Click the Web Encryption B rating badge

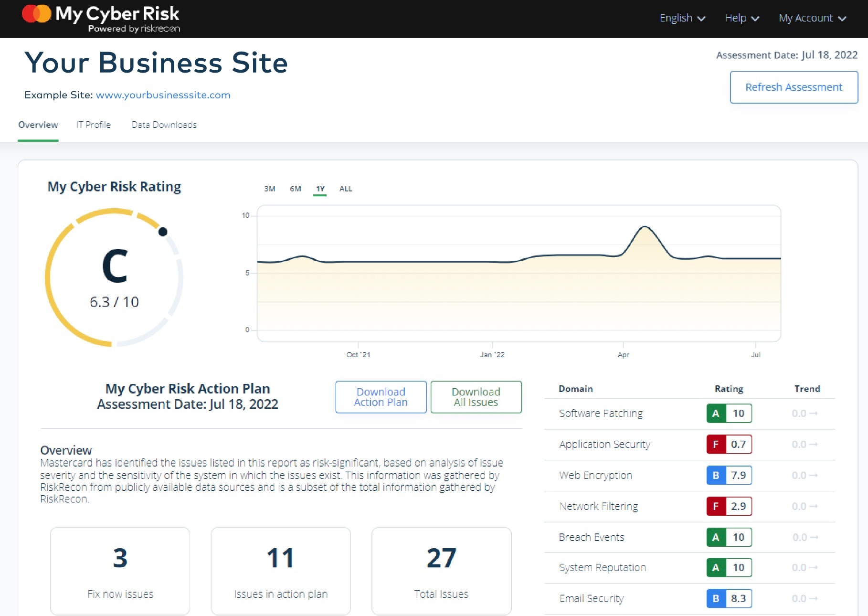coord(729,475)
